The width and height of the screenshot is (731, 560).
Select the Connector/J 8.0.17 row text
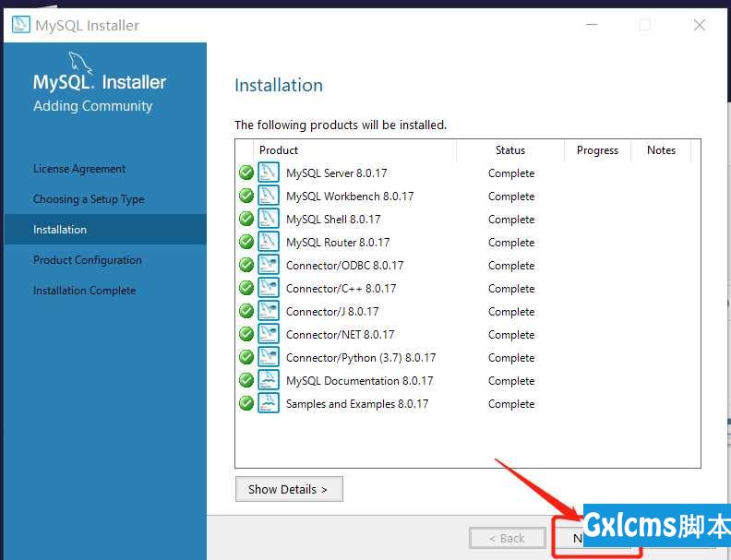[x=332, y=312]
